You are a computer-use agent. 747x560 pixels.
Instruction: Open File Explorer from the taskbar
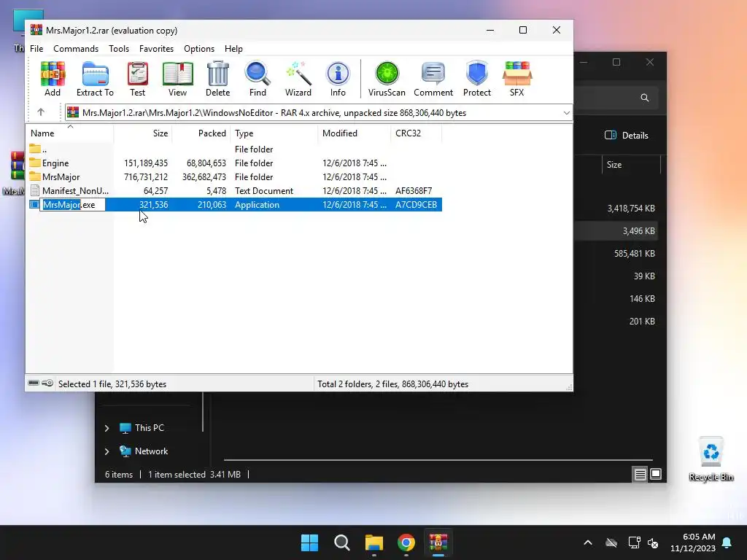(374, 542)
